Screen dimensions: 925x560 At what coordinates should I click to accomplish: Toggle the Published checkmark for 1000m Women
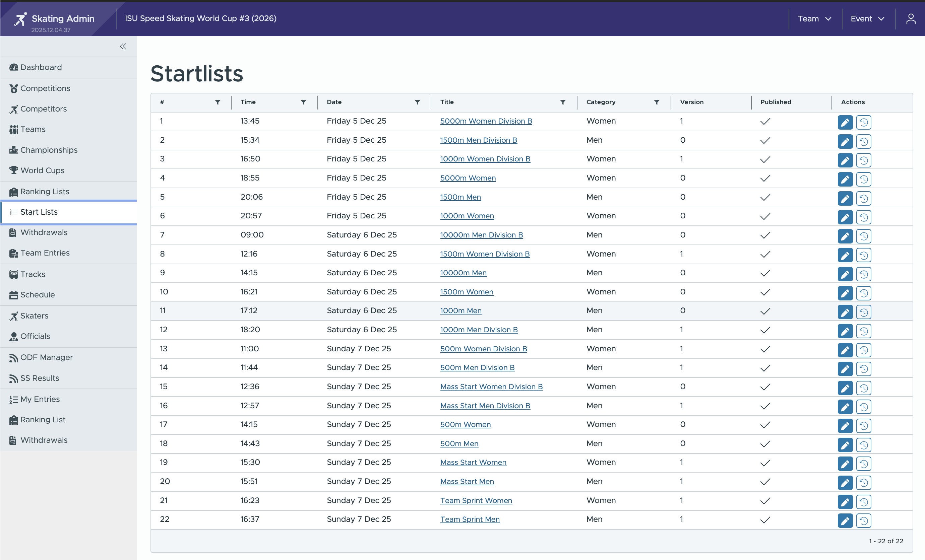(x=765, y=216)
